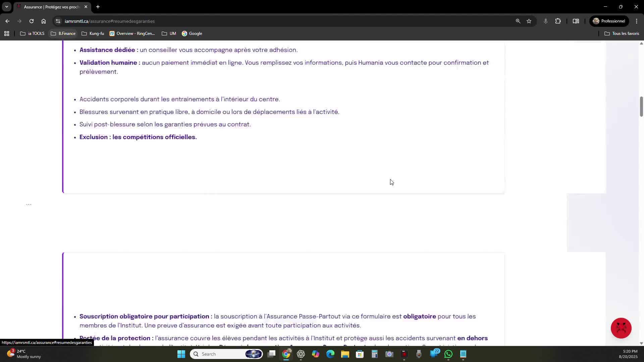Viewport: 644px width, 362px height.
Task: Click the 'Exclusion : les compétitions officielles.' text
Action: coord(138,137)
